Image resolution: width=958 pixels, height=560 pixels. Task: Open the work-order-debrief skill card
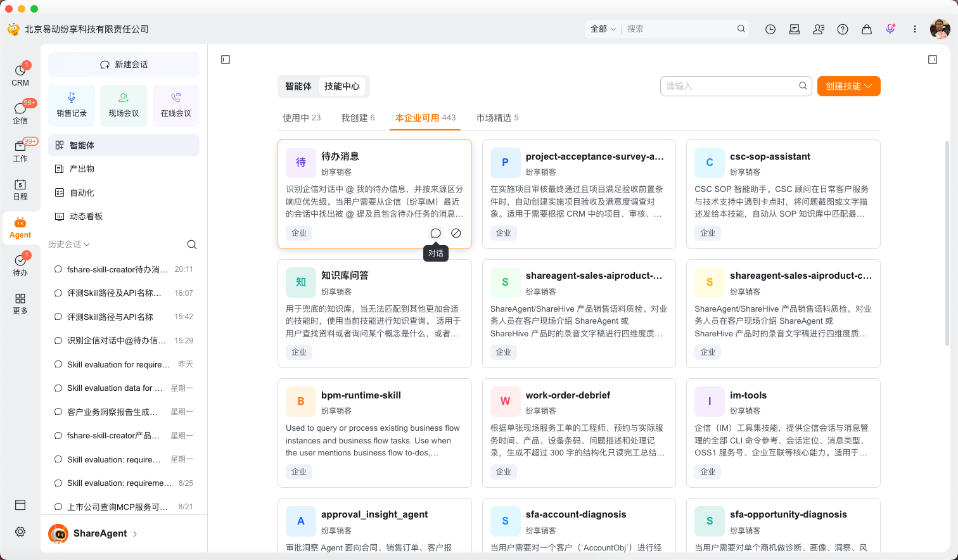pos(579,433)
